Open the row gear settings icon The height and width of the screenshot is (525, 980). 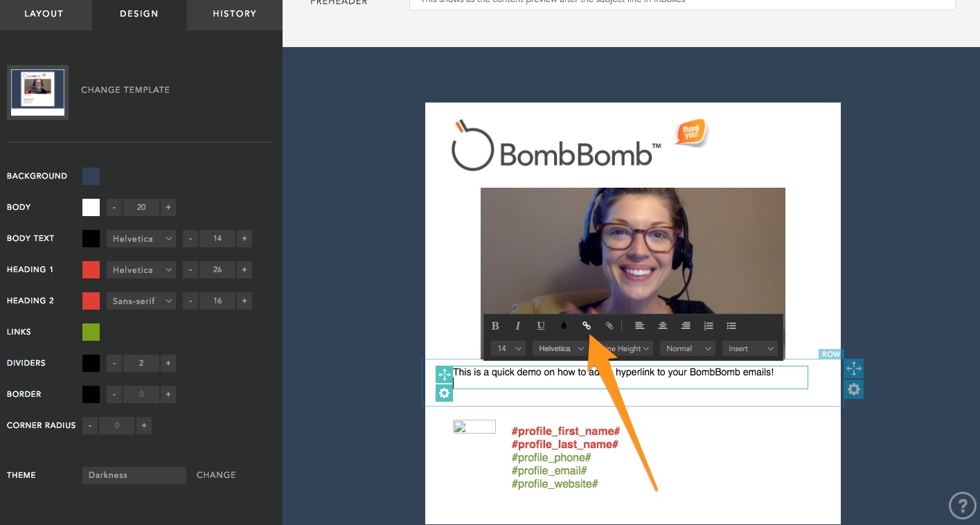coord(854,390)
